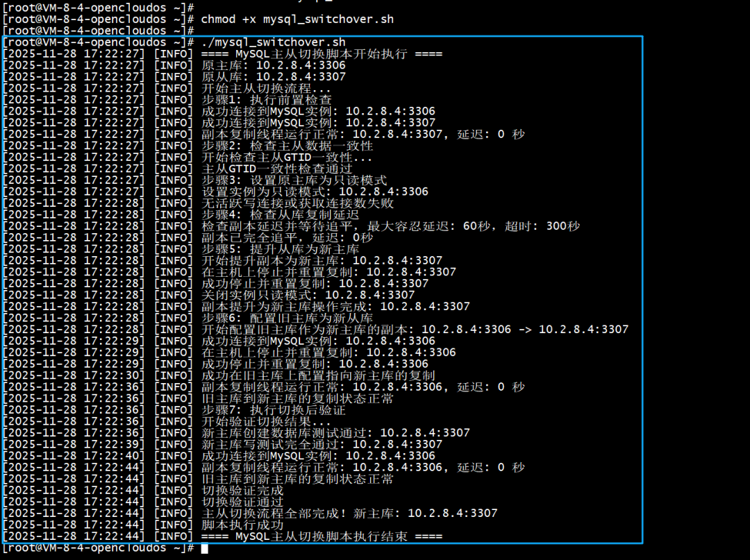750x560 pixels.
Task: Click the '步骤7: 执行切换后验证' line
Action: [x=174, y=410]
